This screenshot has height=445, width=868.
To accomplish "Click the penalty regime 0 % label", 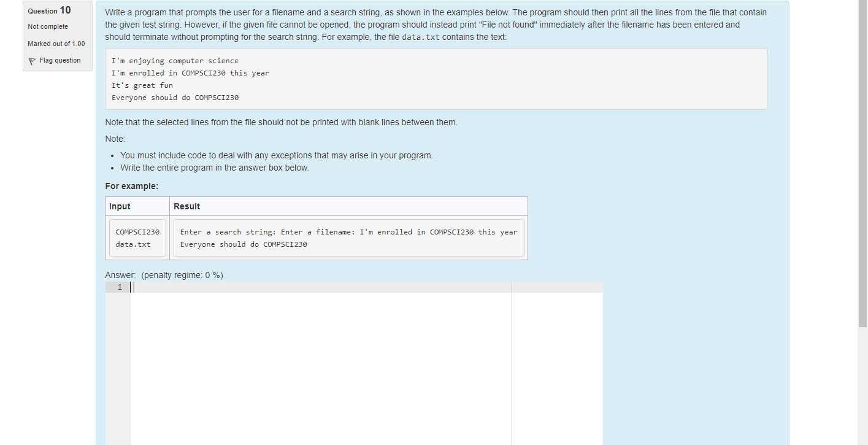I will (x=182, y=275).
